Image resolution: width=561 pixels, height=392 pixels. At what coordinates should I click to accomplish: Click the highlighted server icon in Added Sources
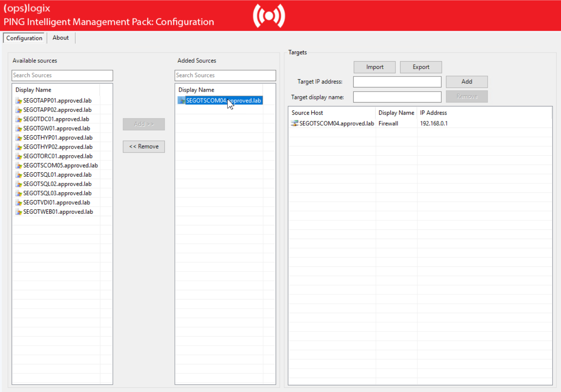181,100
